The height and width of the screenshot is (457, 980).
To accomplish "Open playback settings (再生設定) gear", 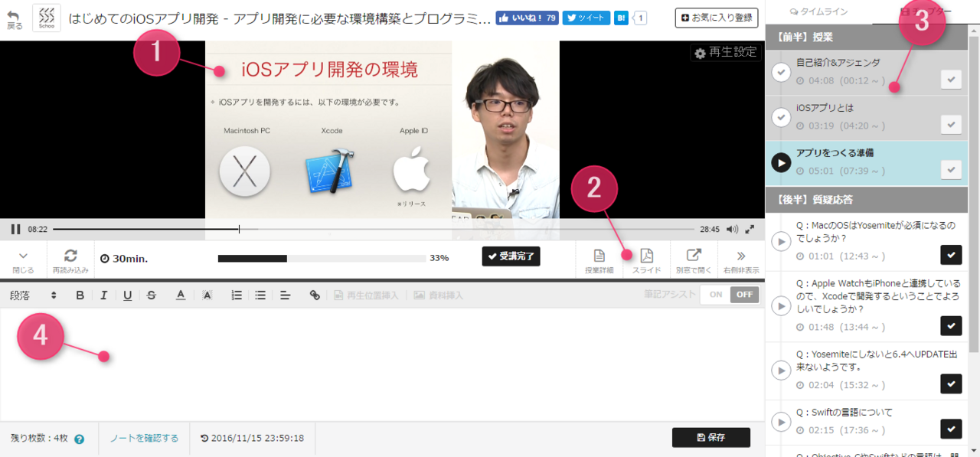I will 724,53.
